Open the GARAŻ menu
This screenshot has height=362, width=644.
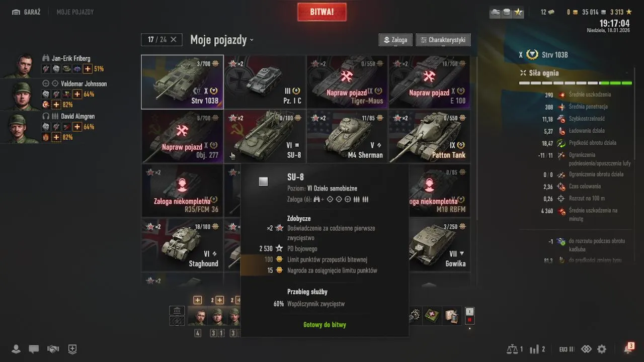click(26, 12)
